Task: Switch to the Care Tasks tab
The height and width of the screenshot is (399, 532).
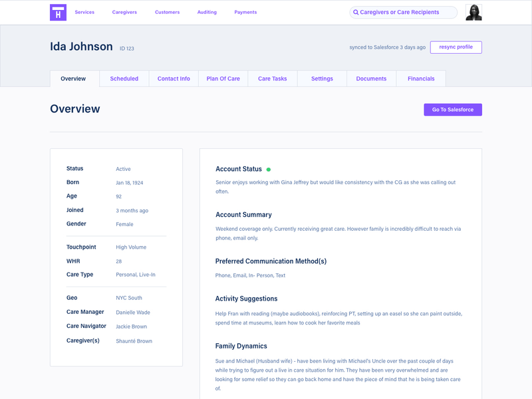Action: tap(273, 78)
